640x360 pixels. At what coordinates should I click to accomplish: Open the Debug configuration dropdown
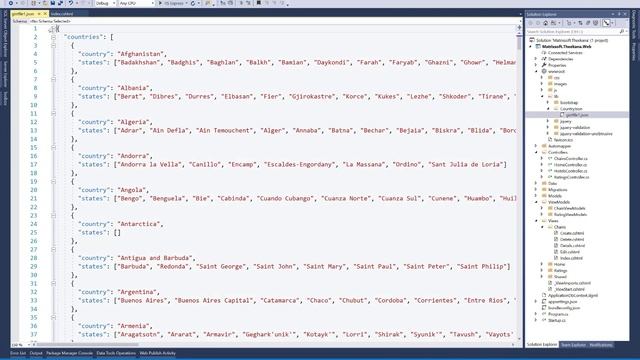tap(106, 3)
